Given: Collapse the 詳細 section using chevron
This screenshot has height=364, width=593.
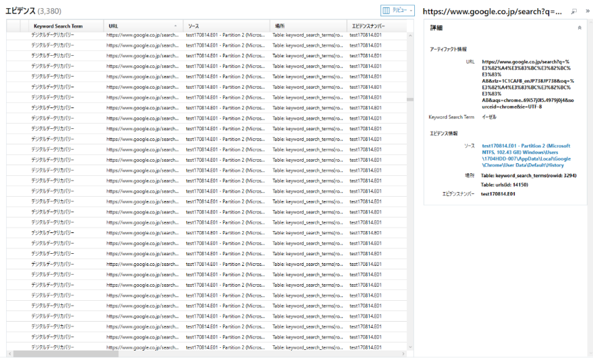Looking at the screenshot, I should (580, 28).
